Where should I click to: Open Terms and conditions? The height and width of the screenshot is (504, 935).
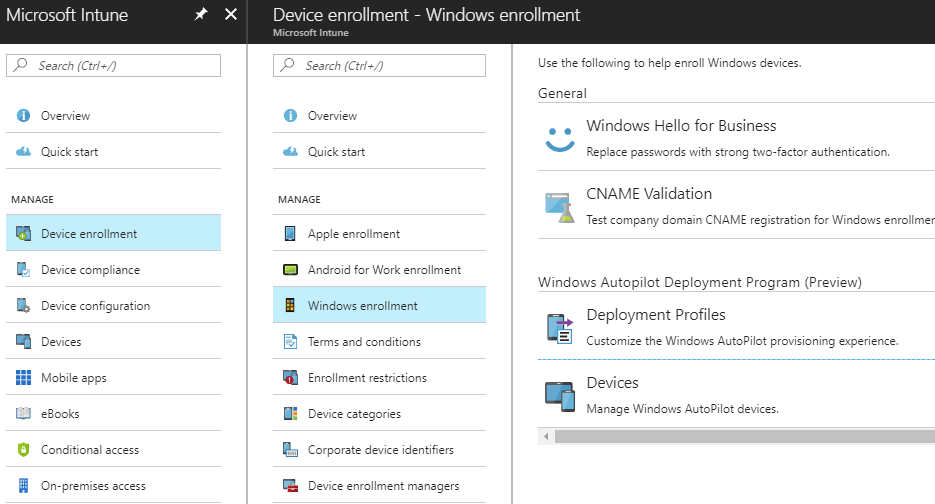coord(364,342)
